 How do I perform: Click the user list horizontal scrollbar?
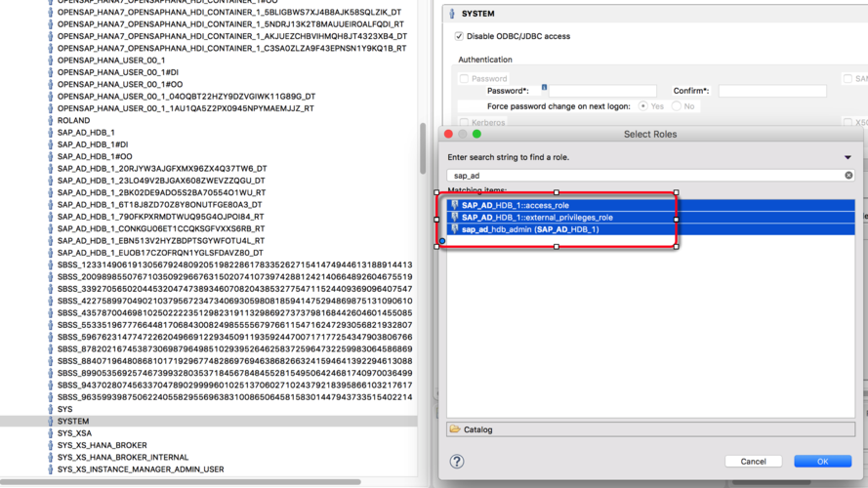(181, 482)
